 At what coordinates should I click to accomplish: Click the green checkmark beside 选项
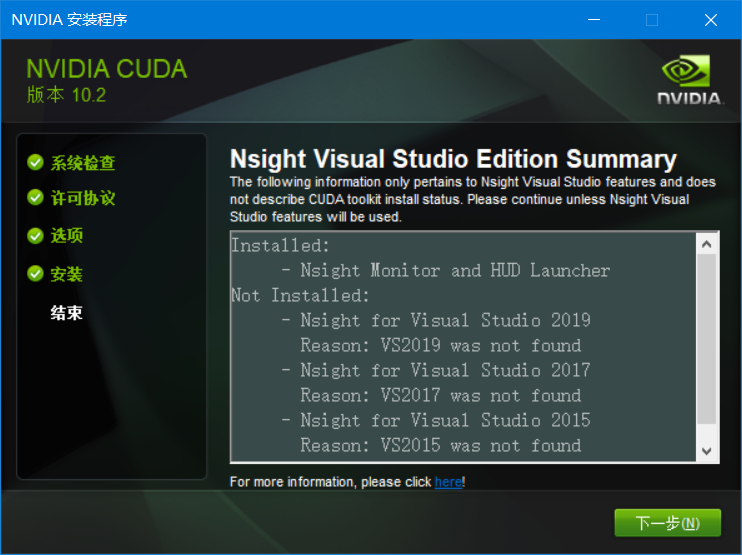pyautogui.click(x=35, y=236)
